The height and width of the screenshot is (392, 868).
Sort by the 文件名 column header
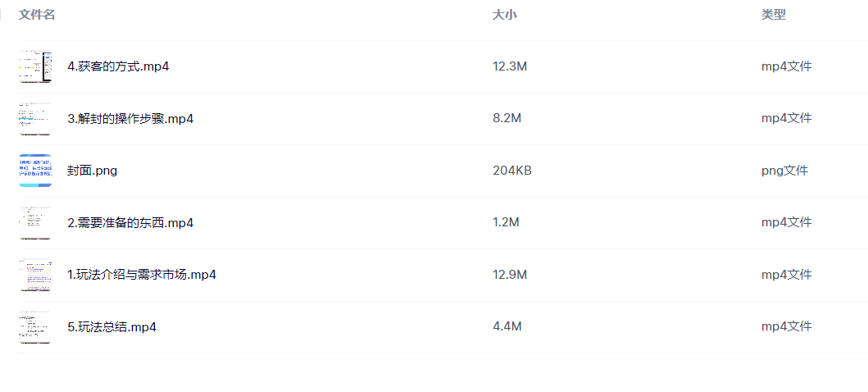pos(37,15)
